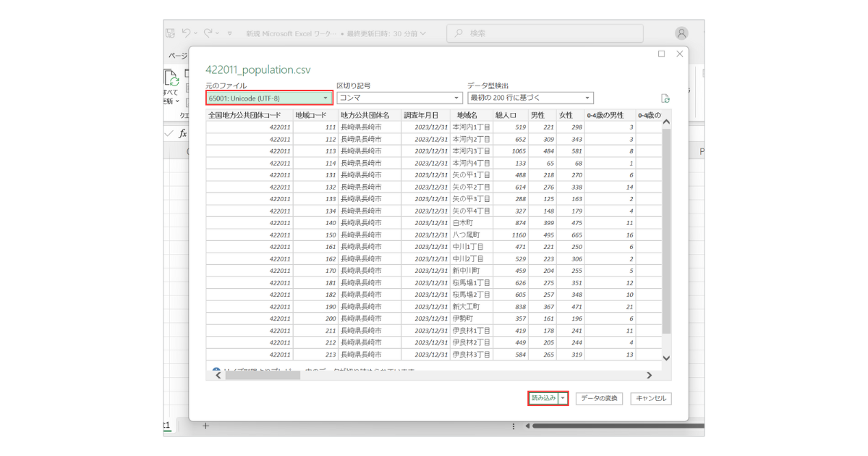
Task: Click in the 検索 search box
Action: pyautogui.click(x=545, y=33)
